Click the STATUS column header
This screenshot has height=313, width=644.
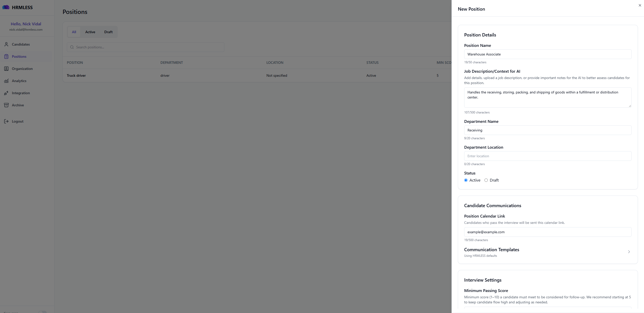click(x=372, y=63)
